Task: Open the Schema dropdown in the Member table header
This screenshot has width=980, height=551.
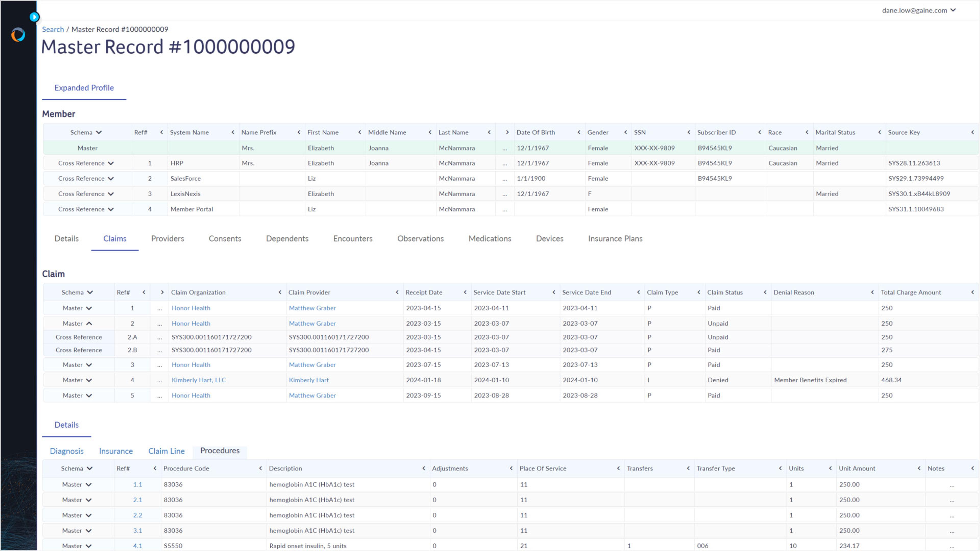Action: coord(99,132)
